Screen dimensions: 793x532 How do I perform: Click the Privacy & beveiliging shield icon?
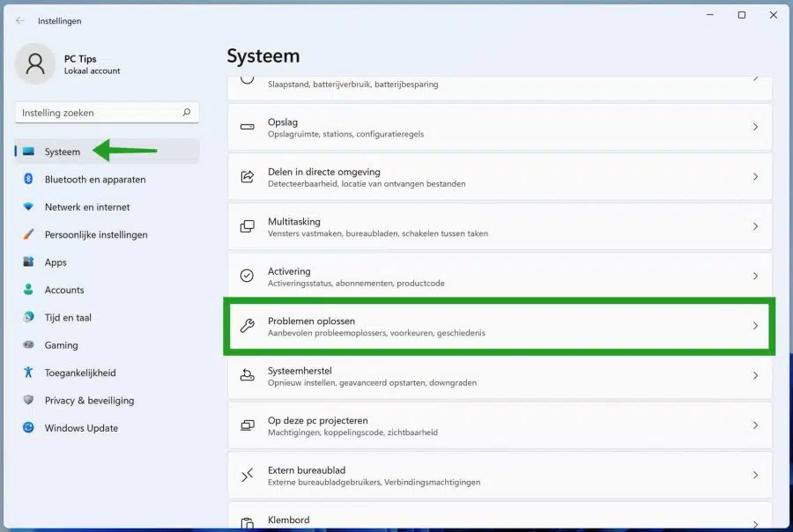29,400
